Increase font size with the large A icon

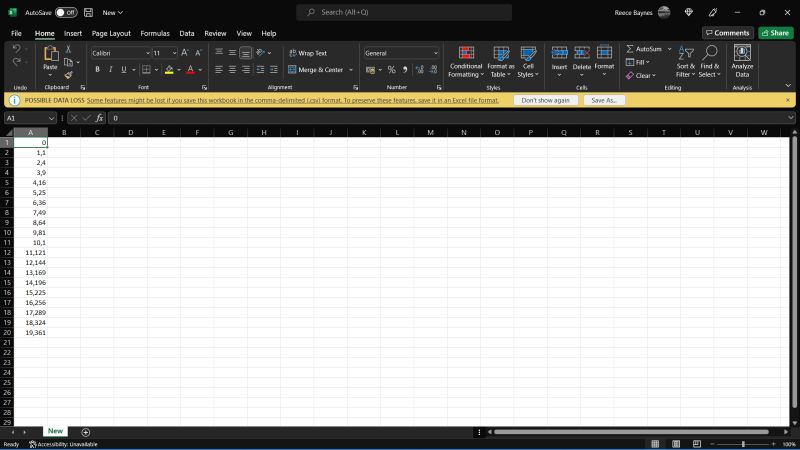pyautogui.click(x=185, y=53)
